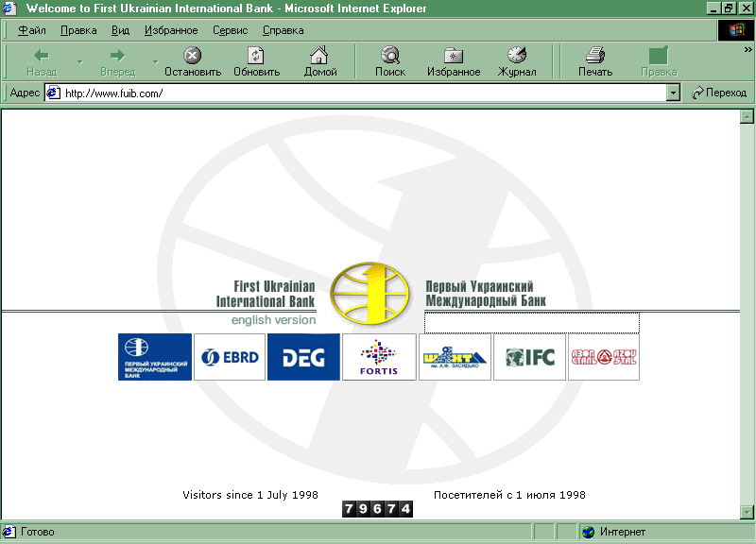Click the scrollbar down arrow
The image size is (756, 544).
pyautogui.click(x=747, y=512)
